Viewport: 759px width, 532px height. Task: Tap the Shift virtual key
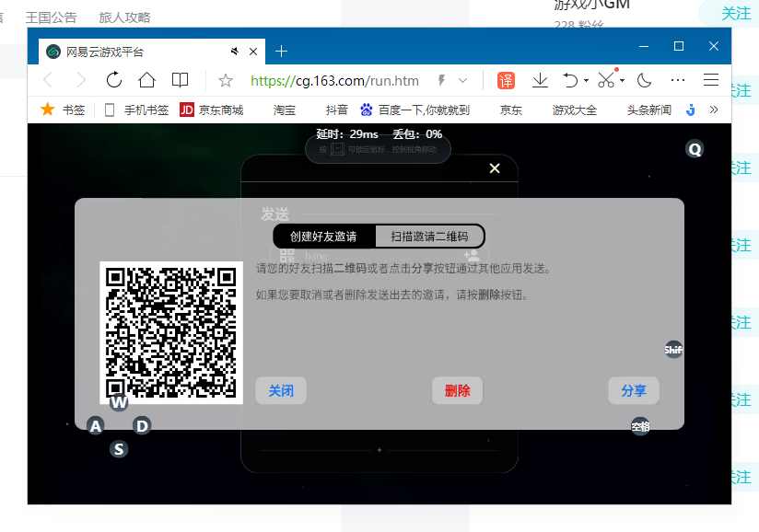(x=673, y=349)
